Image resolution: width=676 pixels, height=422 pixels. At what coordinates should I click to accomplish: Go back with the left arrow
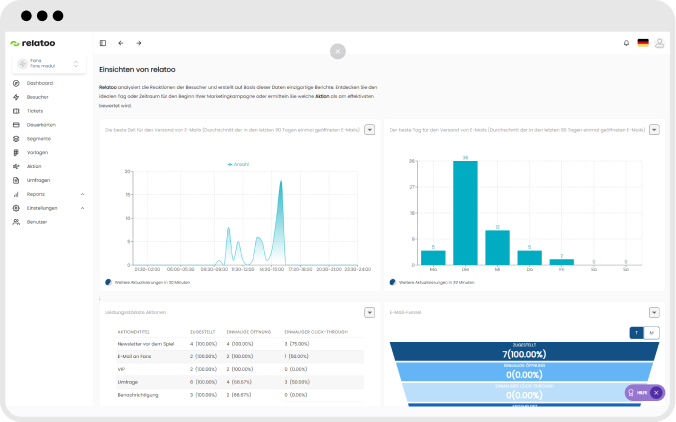coord(121,43)
